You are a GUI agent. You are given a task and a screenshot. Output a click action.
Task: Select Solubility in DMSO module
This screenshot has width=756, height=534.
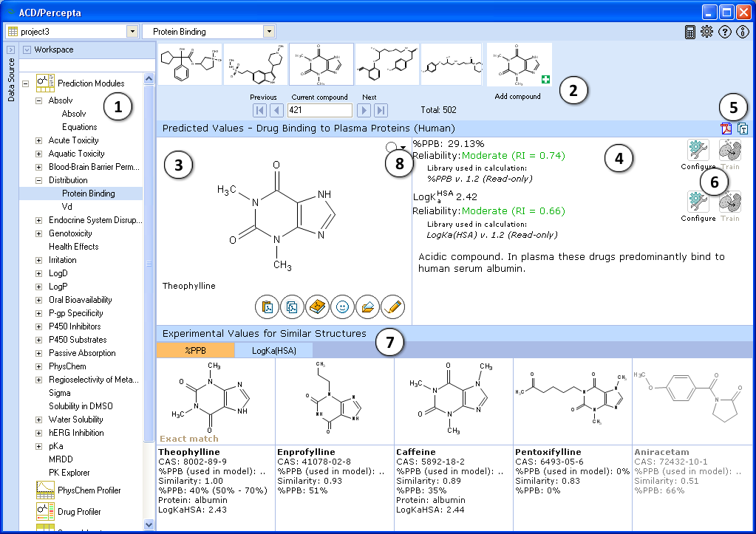point(81,405)
